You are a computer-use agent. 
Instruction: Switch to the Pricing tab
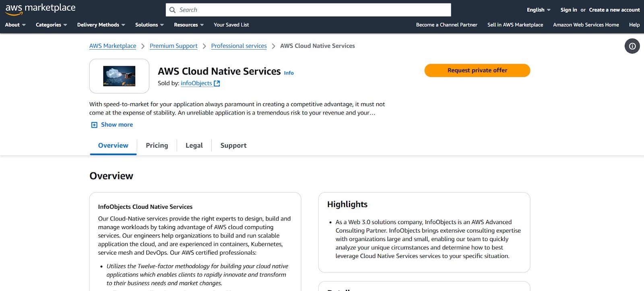(157, 145)
